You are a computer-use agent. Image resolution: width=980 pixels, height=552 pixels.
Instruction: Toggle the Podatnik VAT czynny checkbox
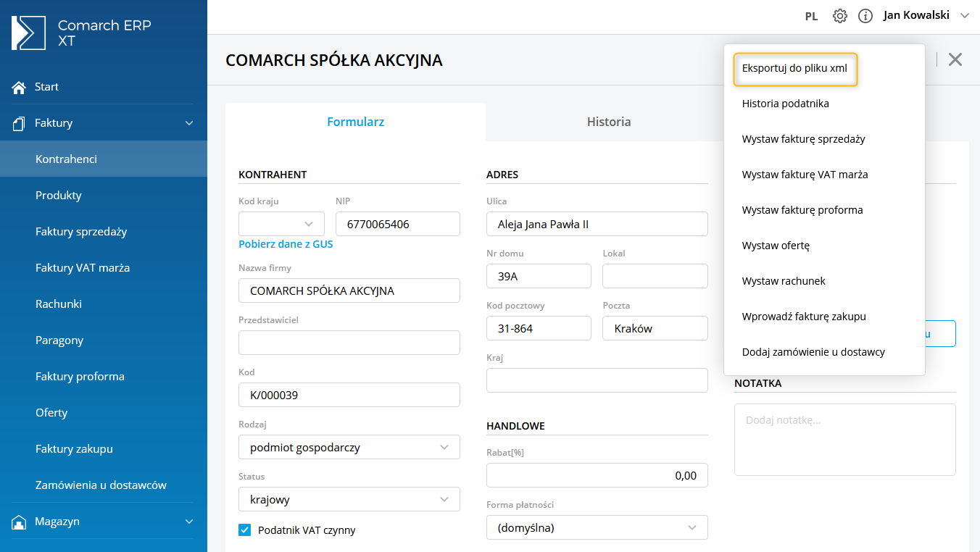(245, 530)
